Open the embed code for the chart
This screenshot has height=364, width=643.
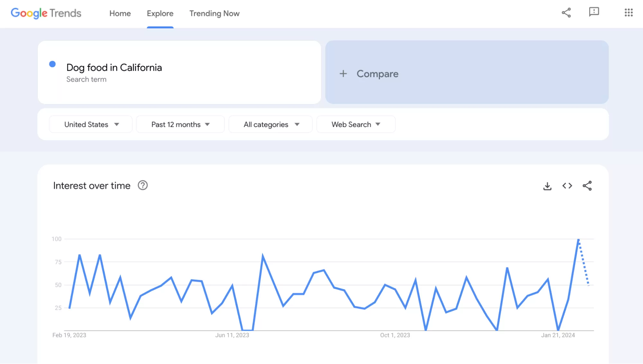(567, 186)
